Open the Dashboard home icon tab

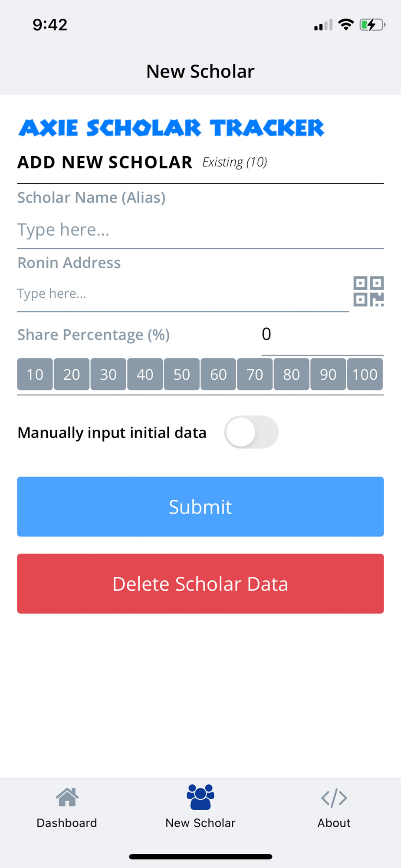coord(67,797)
